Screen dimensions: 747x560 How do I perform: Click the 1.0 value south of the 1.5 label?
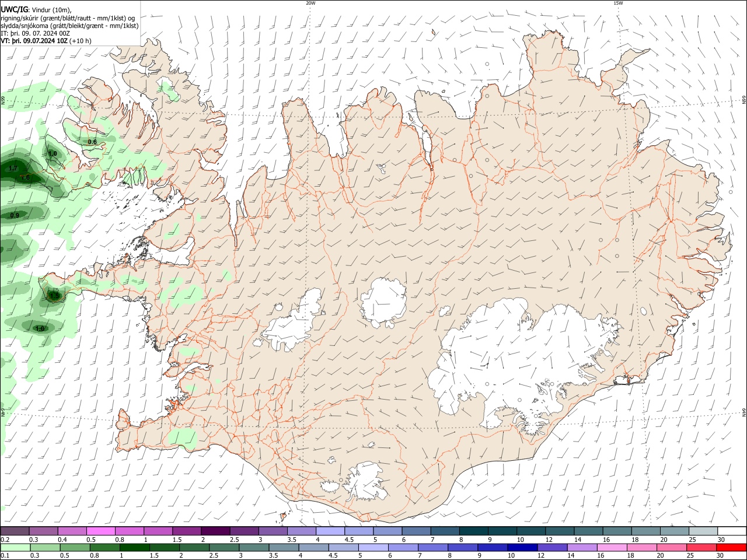click(40, 328)
